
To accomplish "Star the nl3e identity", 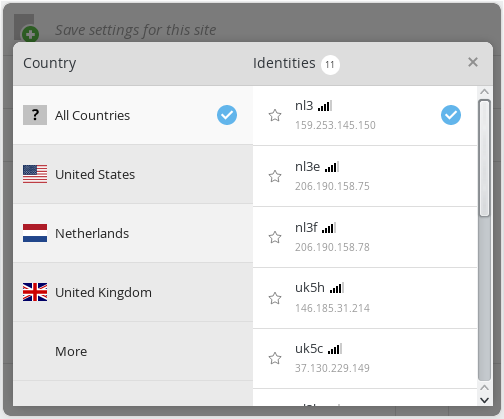I will 275,176.
